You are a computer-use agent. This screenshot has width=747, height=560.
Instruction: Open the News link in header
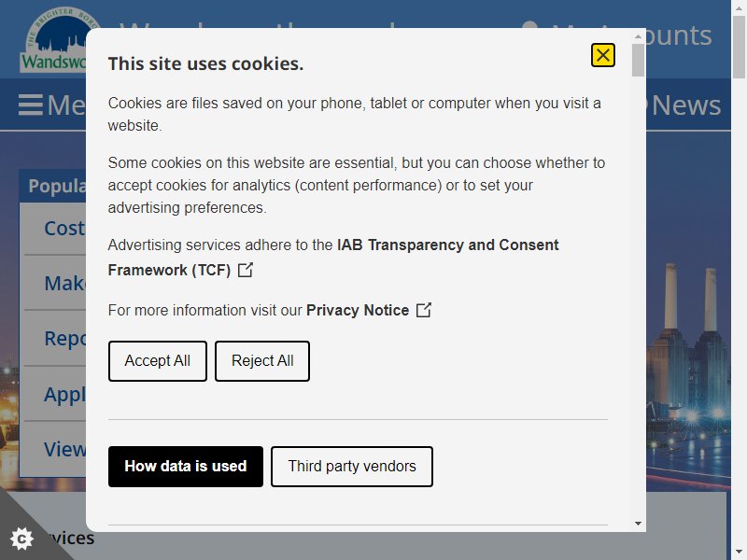click(686, 105)
